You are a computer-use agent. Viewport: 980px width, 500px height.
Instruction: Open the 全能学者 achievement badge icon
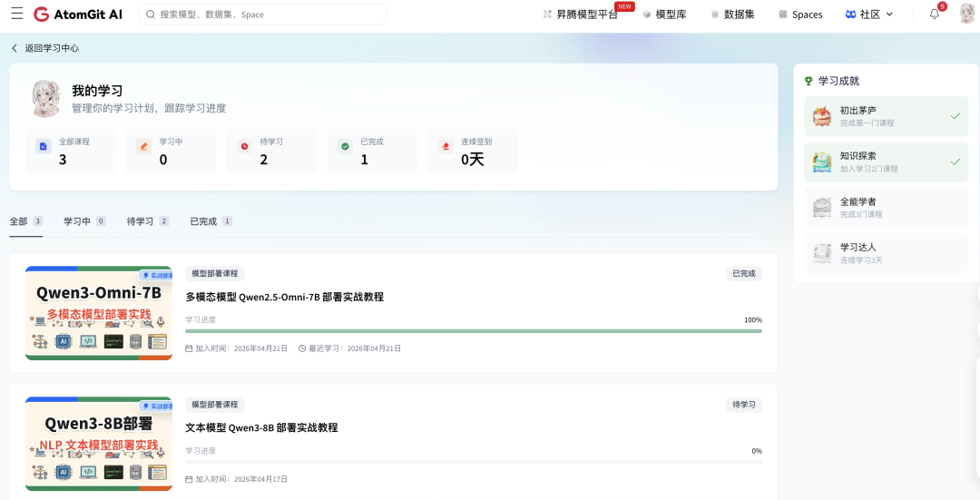pyautogui.click(x=822, y=208)
